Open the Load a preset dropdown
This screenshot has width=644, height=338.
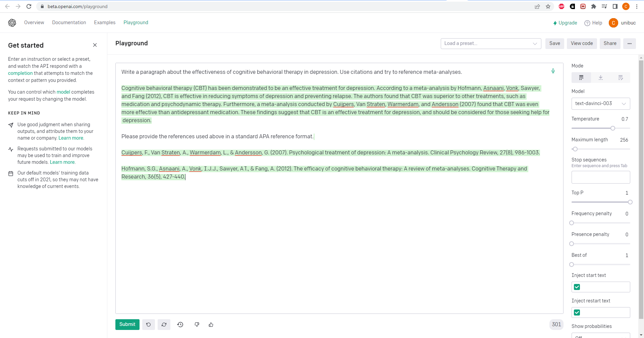coord(491,43)
